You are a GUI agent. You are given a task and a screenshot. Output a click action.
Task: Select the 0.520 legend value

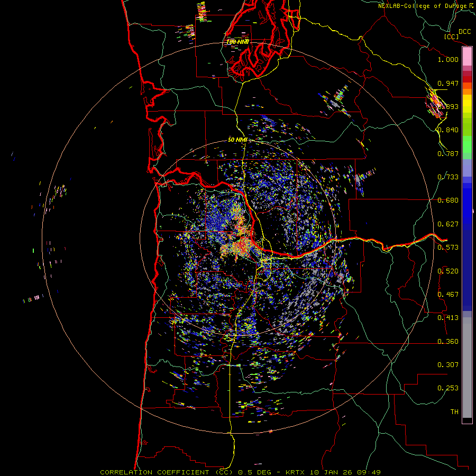click(448, 271)
